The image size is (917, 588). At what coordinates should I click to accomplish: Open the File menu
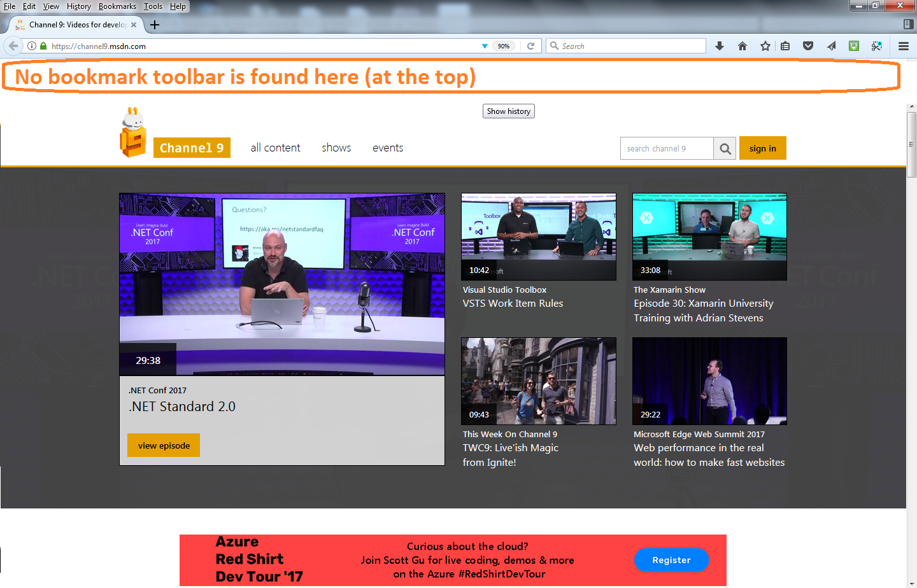pos(10,6)
